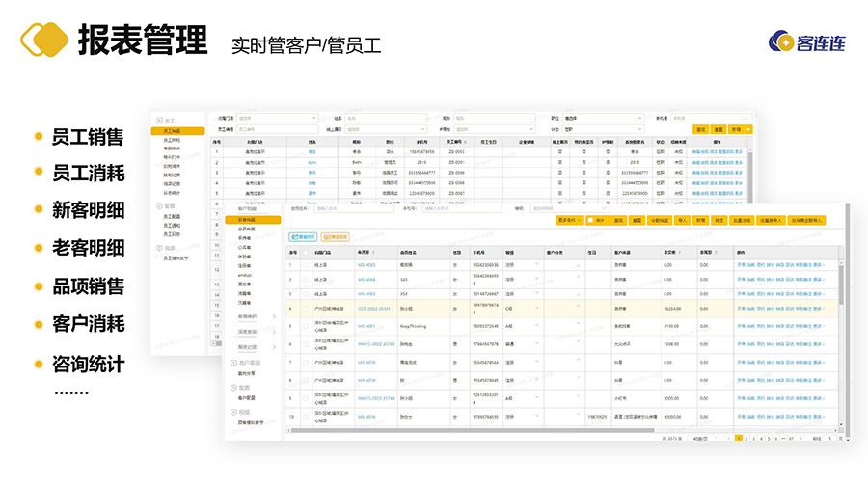Click the orange outlined button above the customer table

click(335, 237)
